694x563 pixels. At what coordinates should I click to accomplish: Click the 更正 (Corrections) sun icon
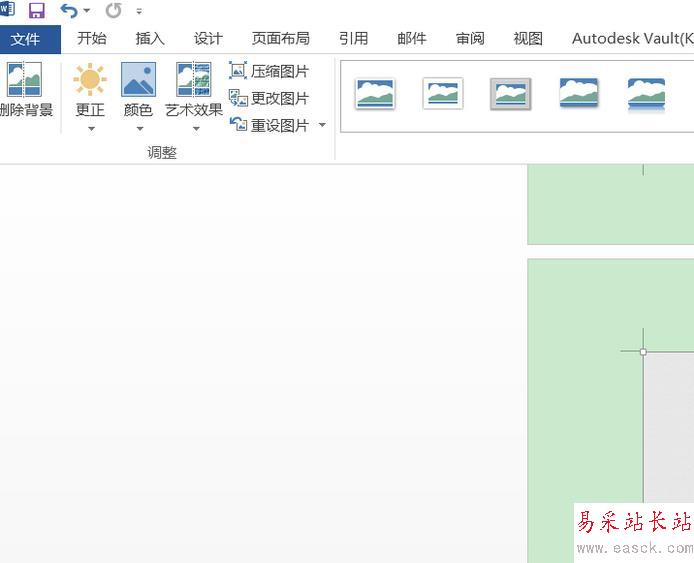click(90, 80)
